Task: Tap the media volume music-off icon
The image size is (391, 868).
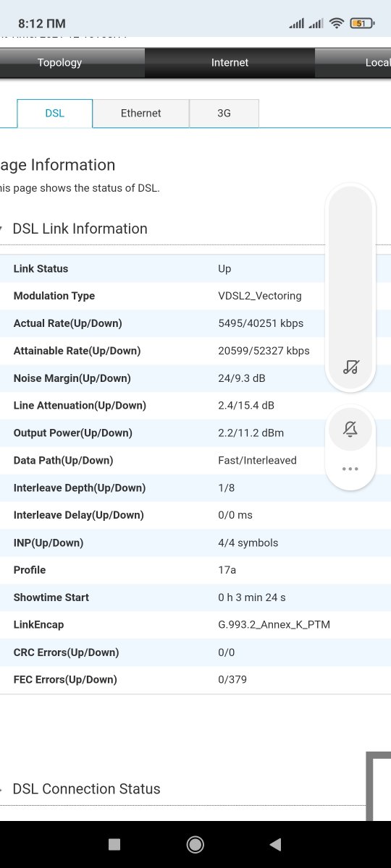Action: click(350, 367)
